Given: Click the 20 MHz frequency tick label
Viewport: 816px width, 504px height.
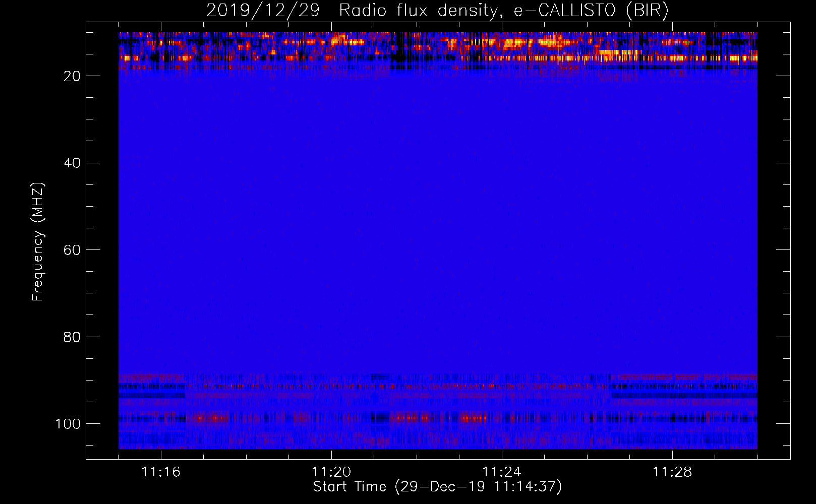Looking at the screenshot, I should tap(72, 76).
